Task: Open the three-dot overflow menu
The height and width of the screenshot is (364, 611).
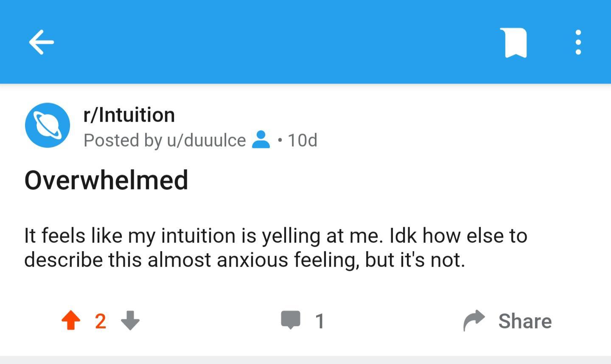Action: point(578,42)
